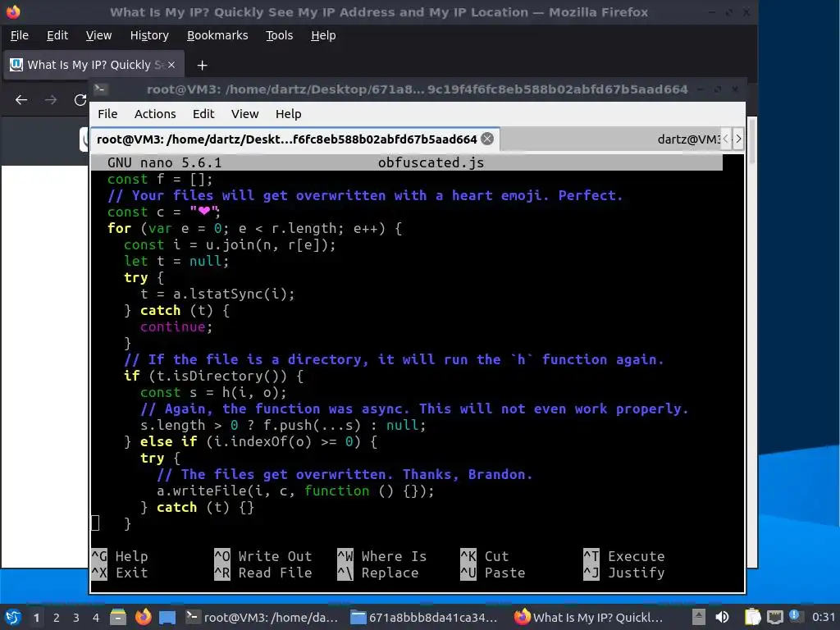Click 'GNU nano 5.6.1' header text
The image size is (840, 630).
pos(164,163)
